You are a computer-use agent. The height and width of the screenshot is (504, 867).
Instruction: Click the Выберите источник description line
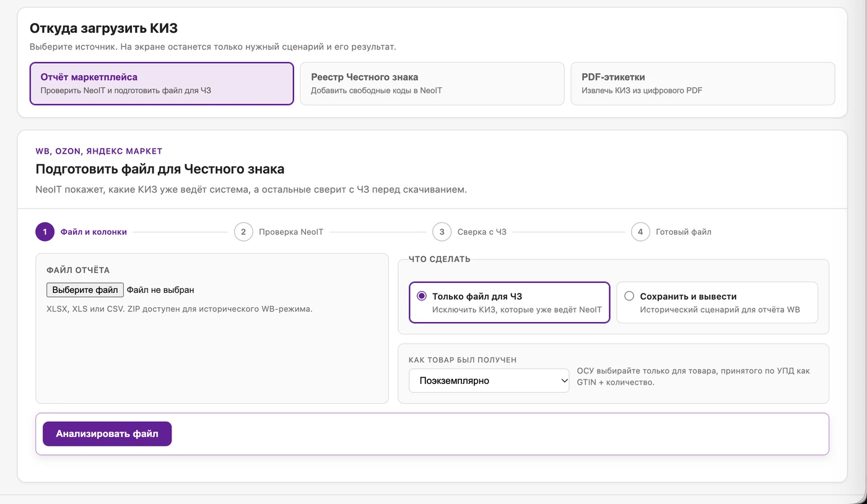click(213, 46)
